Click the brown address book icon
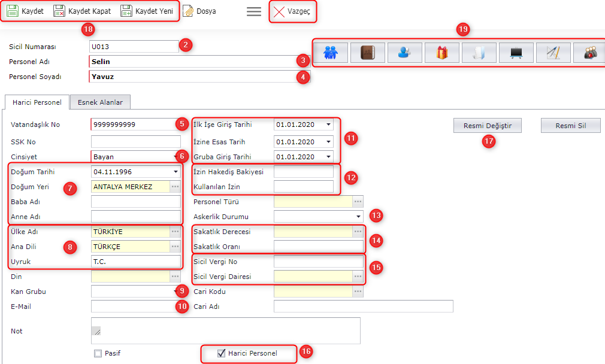The height and width of the screenshot is (364, 605). click(x=367, y=53)
